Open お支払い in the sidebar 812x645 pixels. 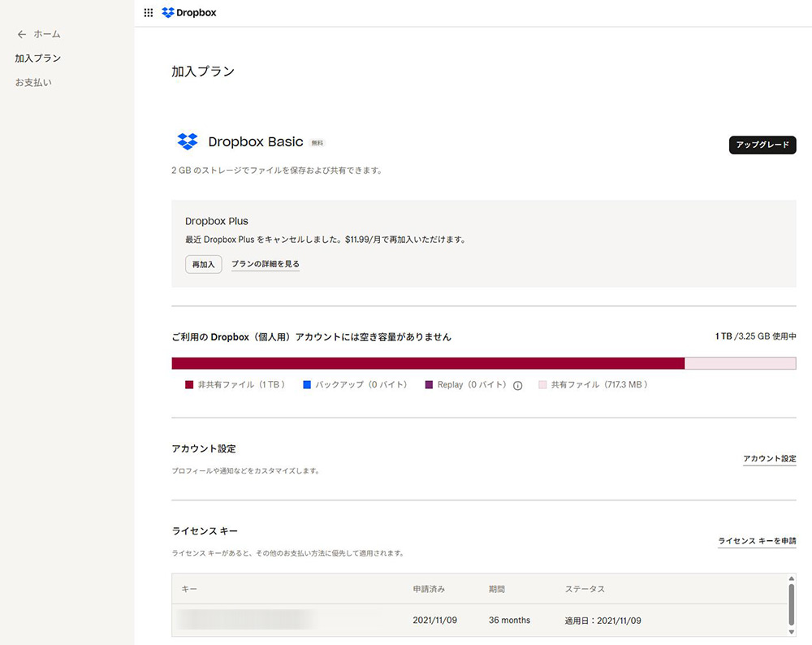point(33,83)
